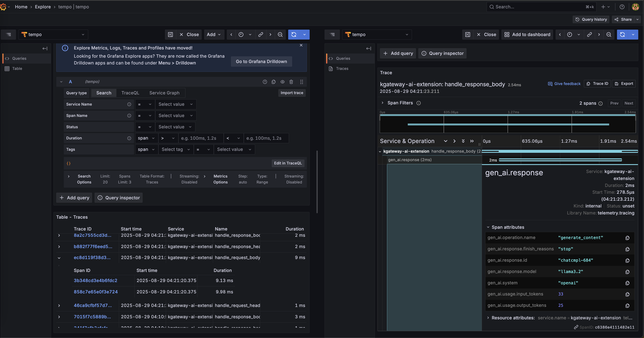Duplicate query A with copy icon

point(274,82)
